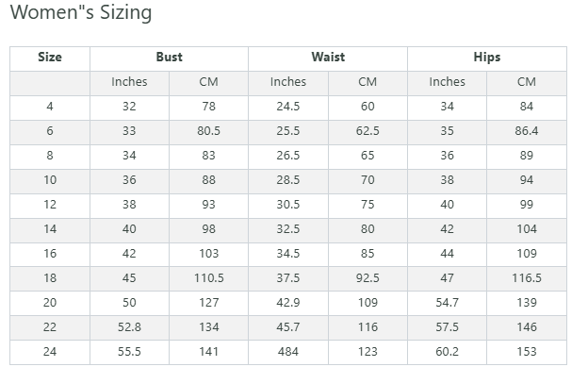Click the 60.2 hips inches cell

(x=447, y=352)
